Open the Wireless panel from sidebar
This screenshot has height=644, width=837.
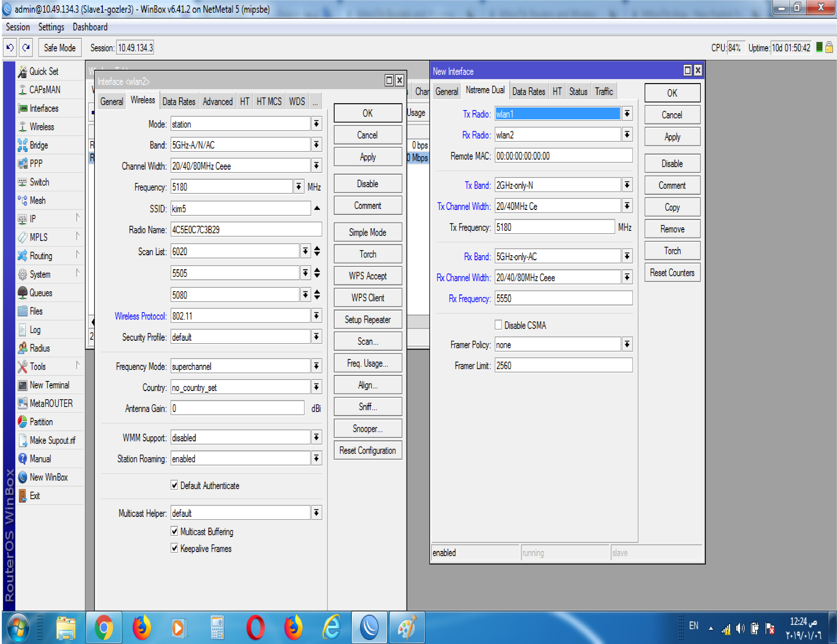click(42, 127)
